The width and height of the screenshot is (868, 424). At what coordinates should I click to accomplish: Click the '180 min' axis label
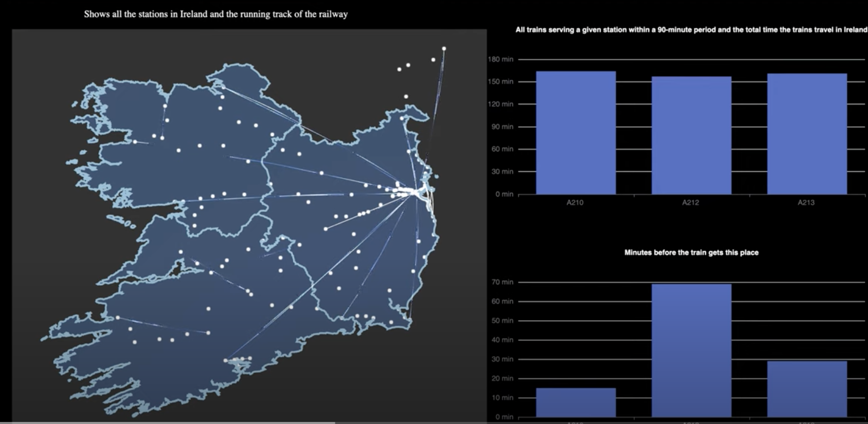501,59
